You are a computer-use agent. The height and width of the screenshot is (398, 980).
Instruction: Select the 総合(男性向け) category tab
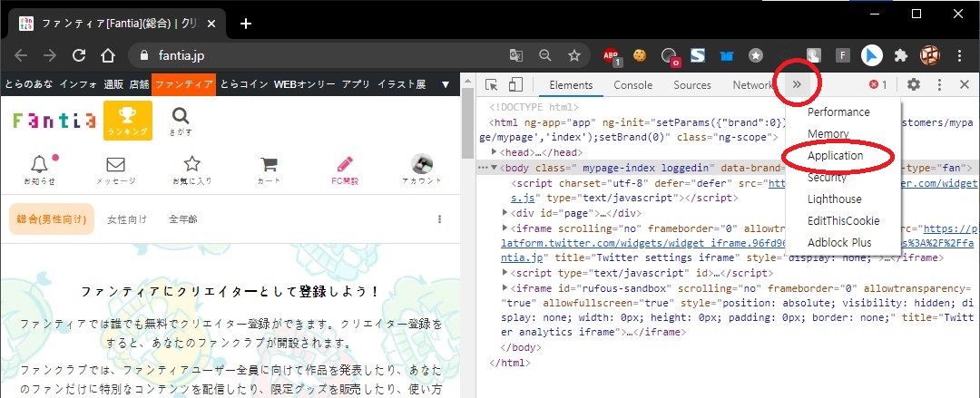tap(52, 219)
